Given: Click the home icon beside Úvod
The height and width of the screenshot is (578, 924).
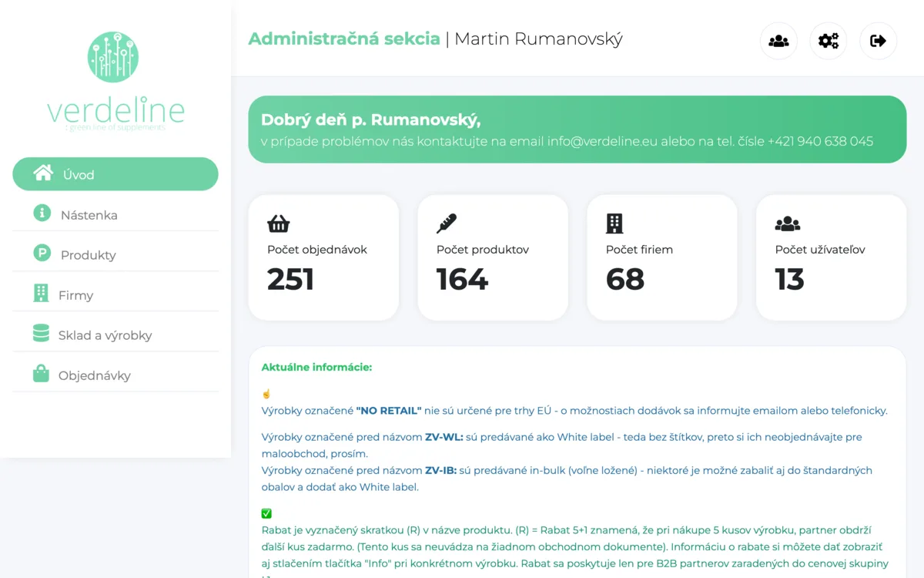Looking at the screenshot, I should (x=43, y=173).
